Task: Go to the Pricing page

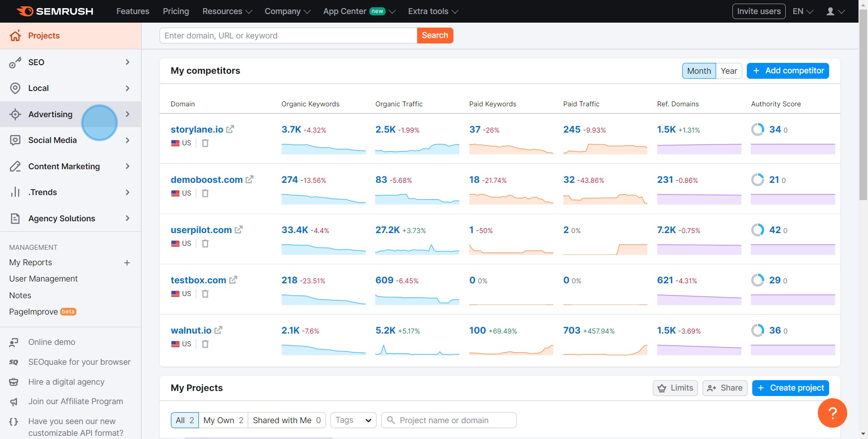Action: click(x=176, y=11)
